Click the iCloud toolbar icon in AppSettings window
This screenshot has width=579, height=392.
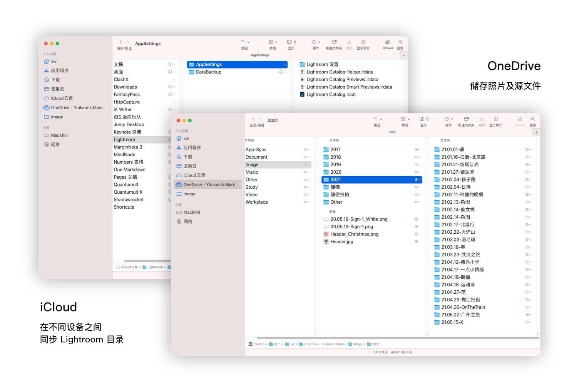(x=388, y=42)
